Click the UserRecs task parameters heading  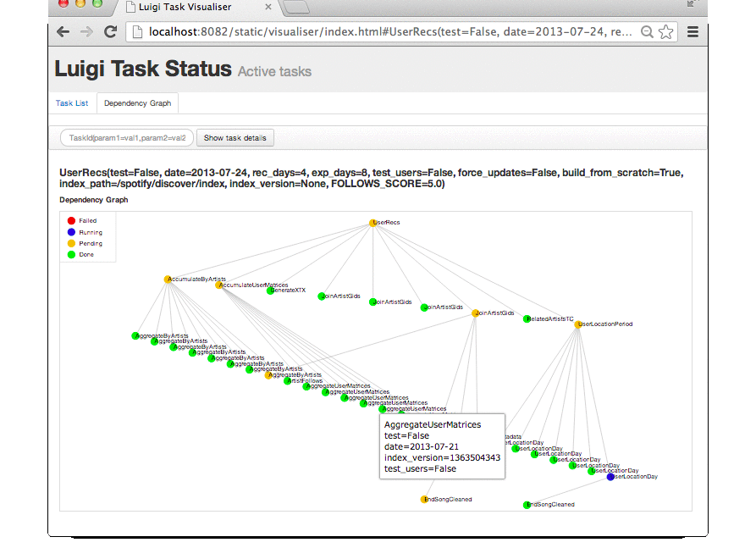372,178
